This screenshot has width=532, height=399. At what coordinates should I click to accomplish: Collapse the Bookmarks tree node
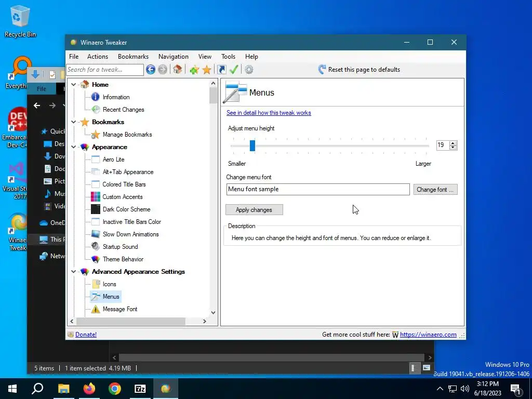73,122
